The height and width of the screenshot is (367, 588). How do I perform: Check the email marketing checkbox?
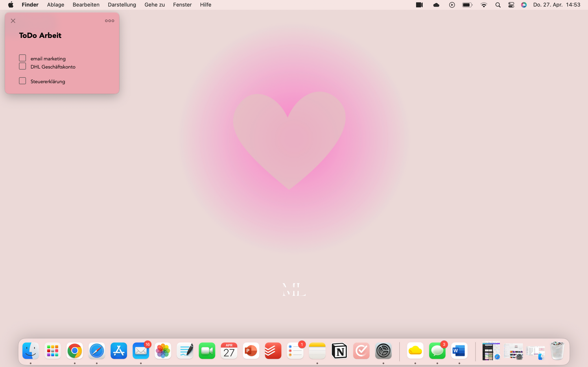click(x=22, y=58)
